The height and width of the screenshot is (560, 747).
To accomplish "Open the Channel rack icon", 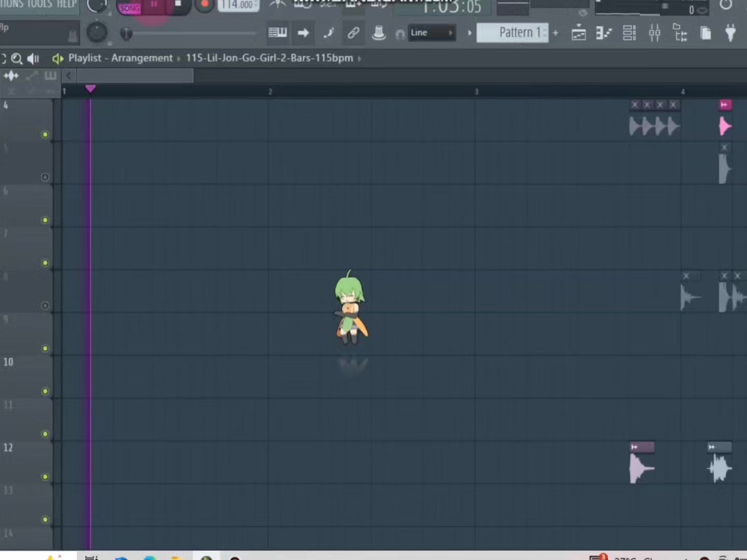I will click(629, 34).
